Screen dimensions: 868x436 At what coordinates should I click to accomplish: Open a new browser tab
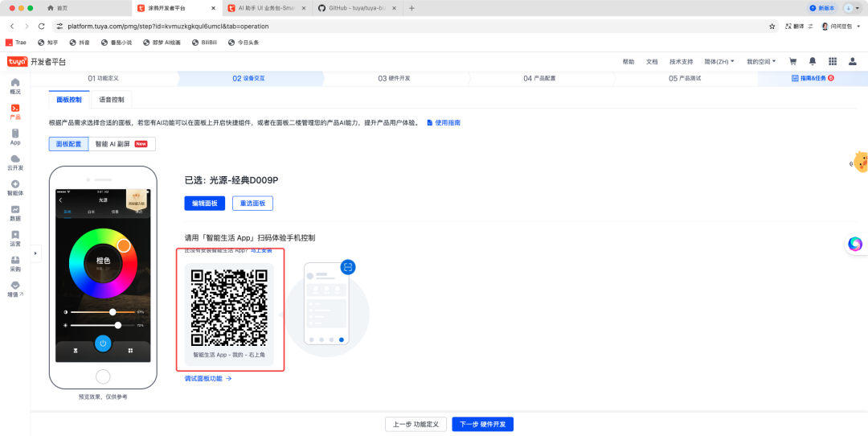pyautogui.click(x=411, y=8)
